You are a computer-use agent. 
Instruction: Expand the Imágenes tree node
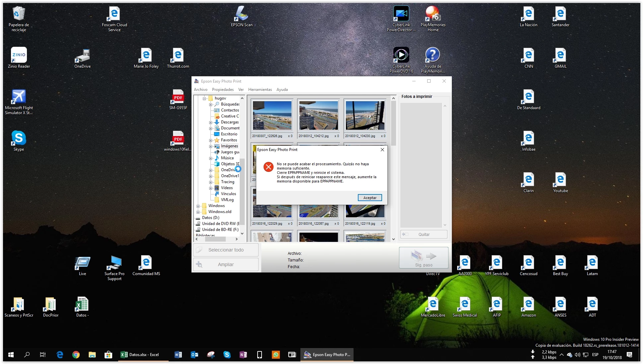[x=211, y=146]
